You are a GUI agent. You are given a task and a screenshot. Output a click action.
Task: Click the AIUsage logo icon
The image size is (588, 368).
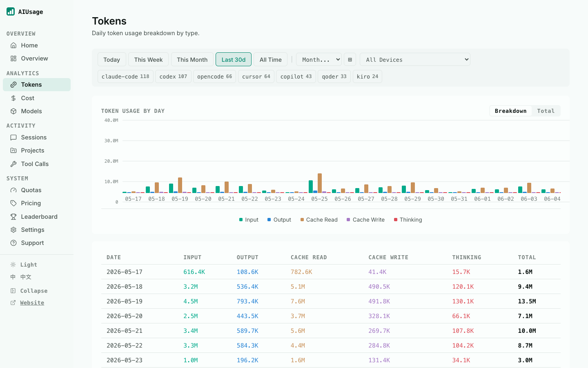point(11,11)
